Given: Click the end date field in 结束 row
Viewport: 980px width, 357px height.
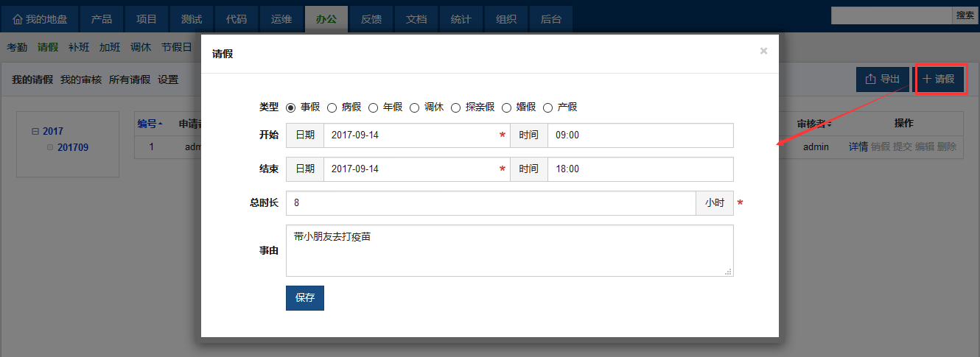Looking at the screenshot, I should point(416,169).
